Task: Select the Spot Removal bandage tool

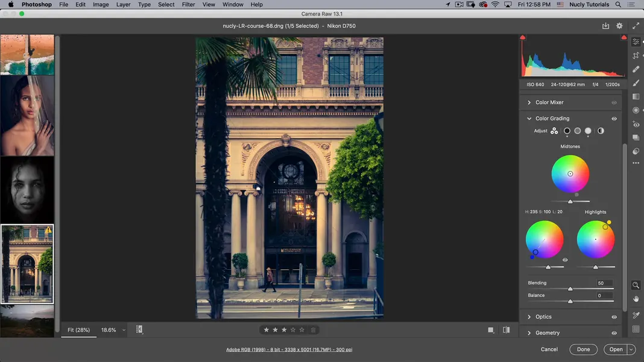Action: [x=636, y=69]
